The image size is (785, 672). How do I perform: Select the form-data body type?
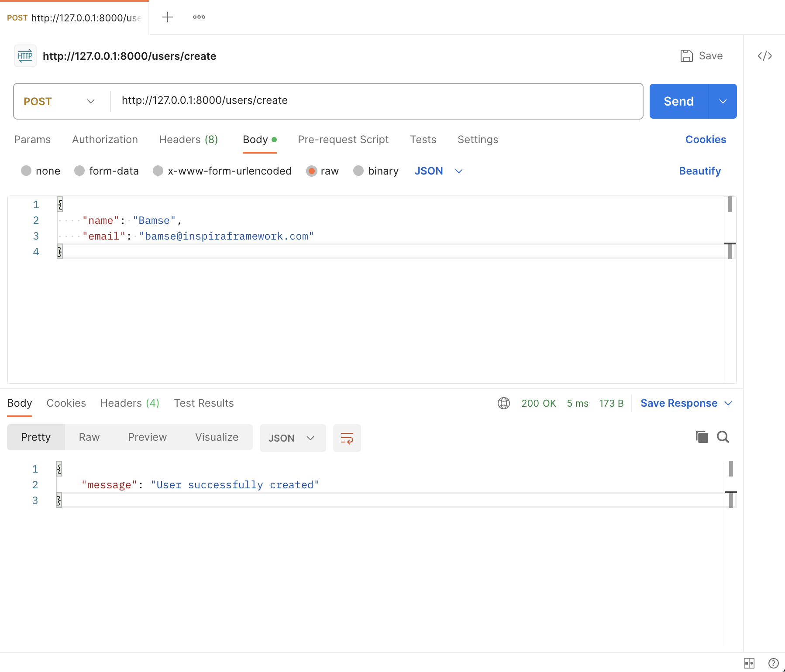[79, 171]
